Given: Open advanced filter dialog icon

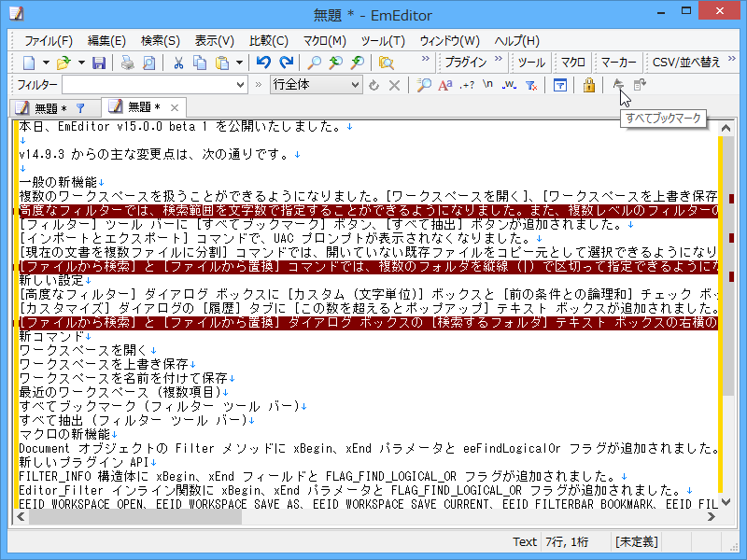Looking at the screenshot, I should [559, 85].
